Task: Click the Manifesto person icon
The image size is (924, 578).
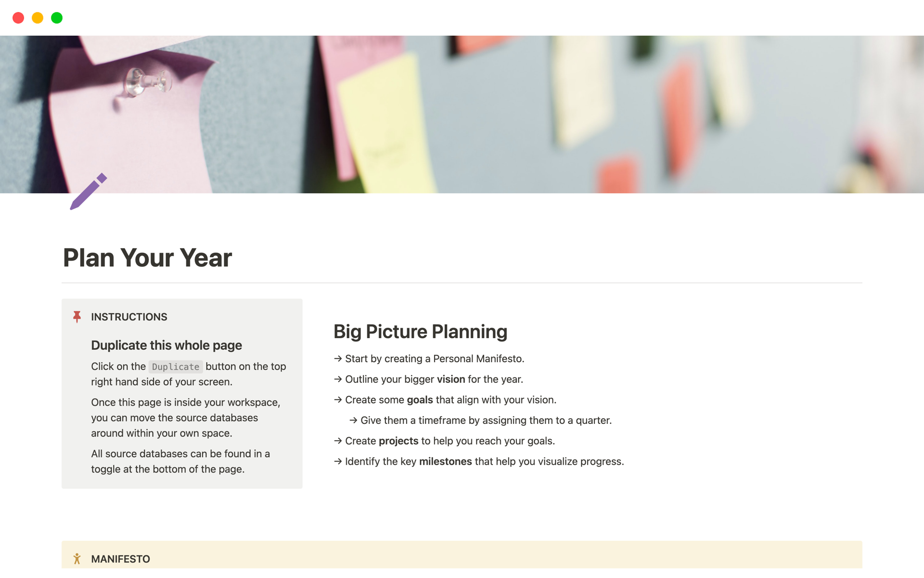Action: coord(77,559)
